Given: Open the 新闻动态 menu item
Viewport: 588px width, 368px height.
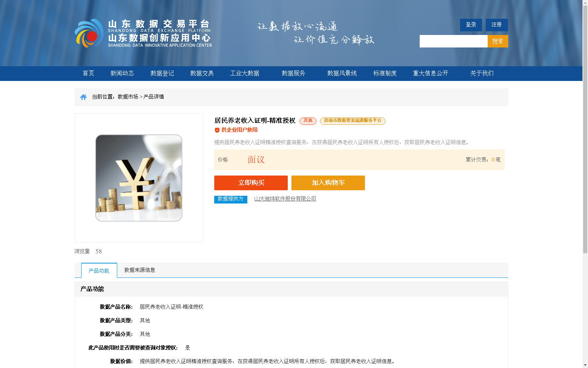Looking at the screenshot, I should [x=122, y=73].
